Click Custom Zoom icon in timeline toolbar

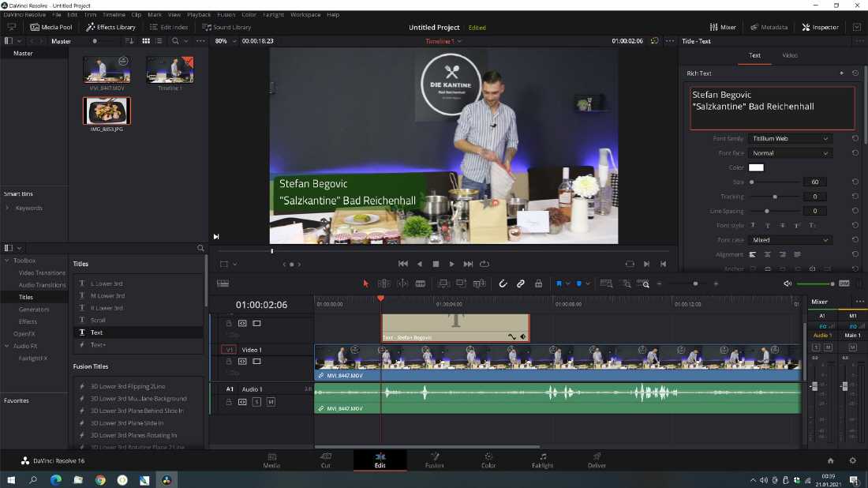(643, 283)
